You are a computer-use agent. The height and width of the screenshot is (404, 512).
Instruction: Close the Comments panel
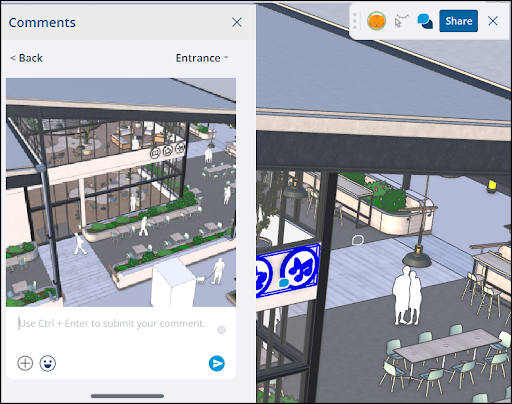[237, 22]
